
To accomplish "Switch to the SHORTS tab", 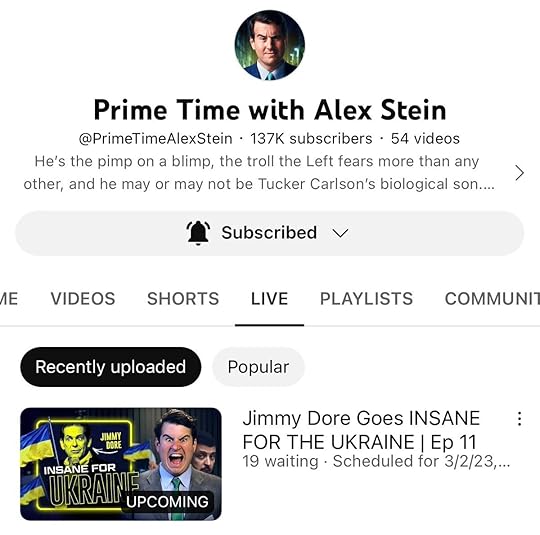I will (x=183, y=298).
